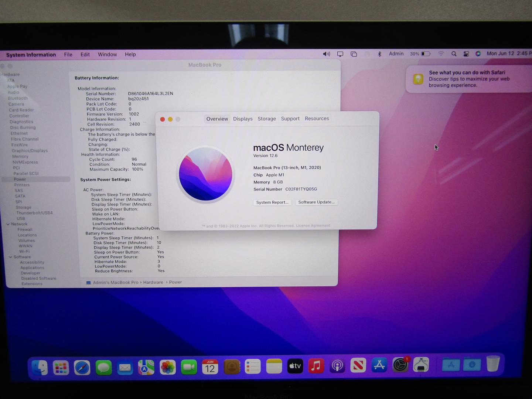The image size is (532, 399).
Task: Switch to the Resources tab
Action: tap(317, 119)
